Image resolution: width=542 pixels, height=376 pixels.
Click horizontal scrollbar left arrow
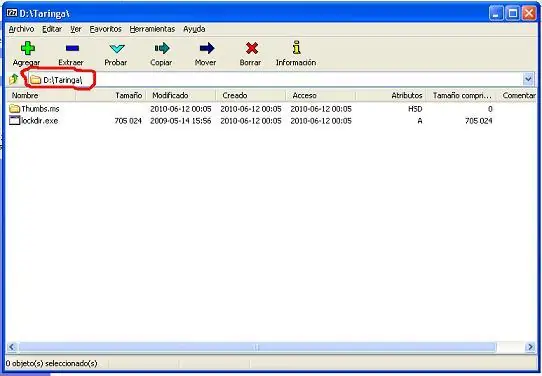point(12,347)
